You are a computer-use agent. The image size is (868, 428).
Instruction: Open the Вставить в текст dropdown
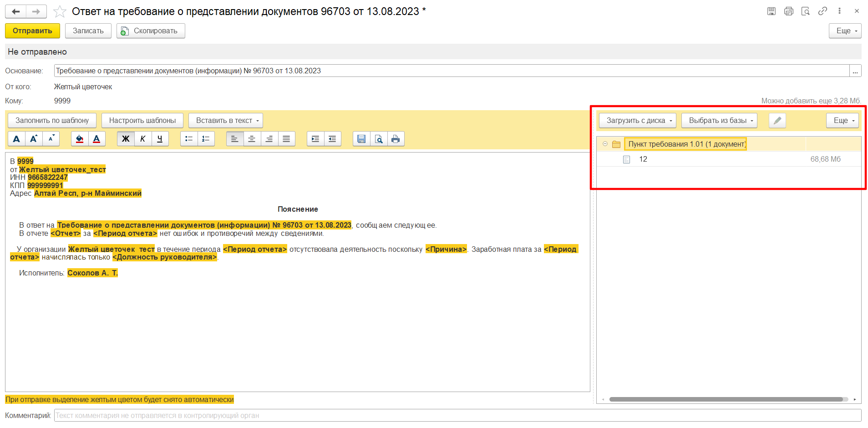click(x=226, y=121)
